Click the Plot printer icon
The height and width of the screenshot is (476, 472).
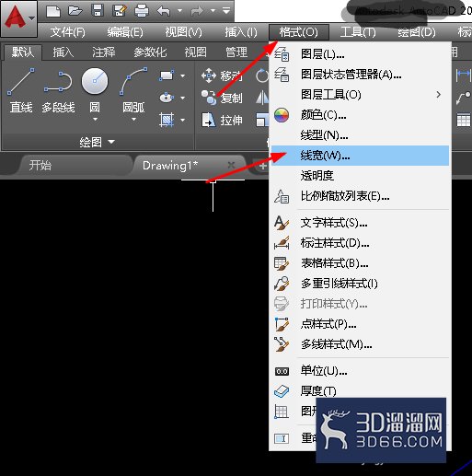[x=142, y=11]
